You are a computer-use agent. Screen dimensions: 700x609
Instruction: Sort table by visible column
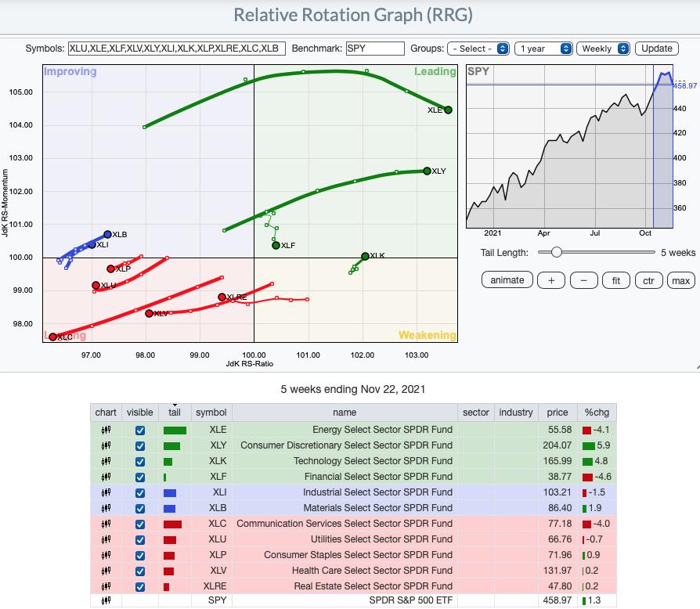(139, 413)
